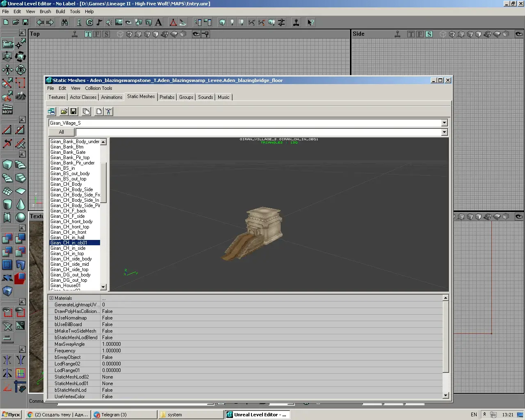This screenshot has height=420, width=525.
Task: Toggle S mode in Side viewport
Action: (429, 34)
